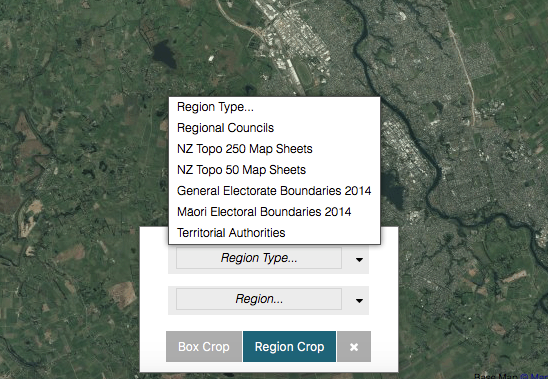Image resolution: width=548 pixels, height=379 pixels.
Task: Click the arrow beside Region Type field
Action: (359, 259)
